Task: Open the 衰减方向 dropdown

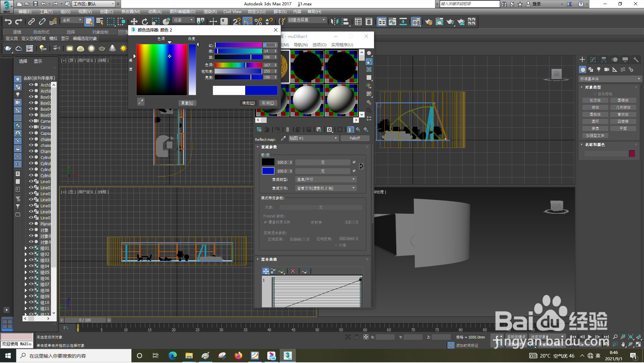Action: 326,188
